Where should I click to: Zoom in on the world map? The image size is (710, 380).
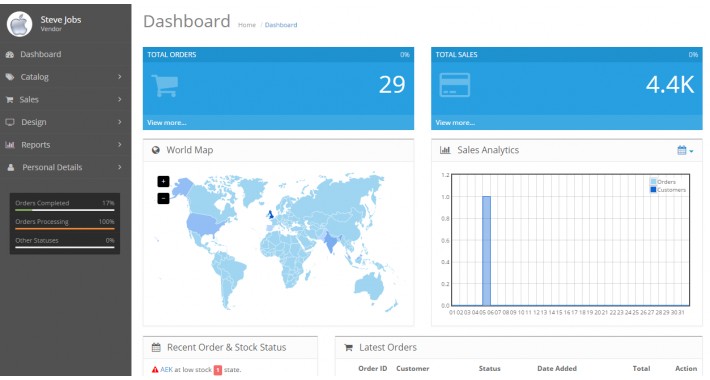coord(163,182)
